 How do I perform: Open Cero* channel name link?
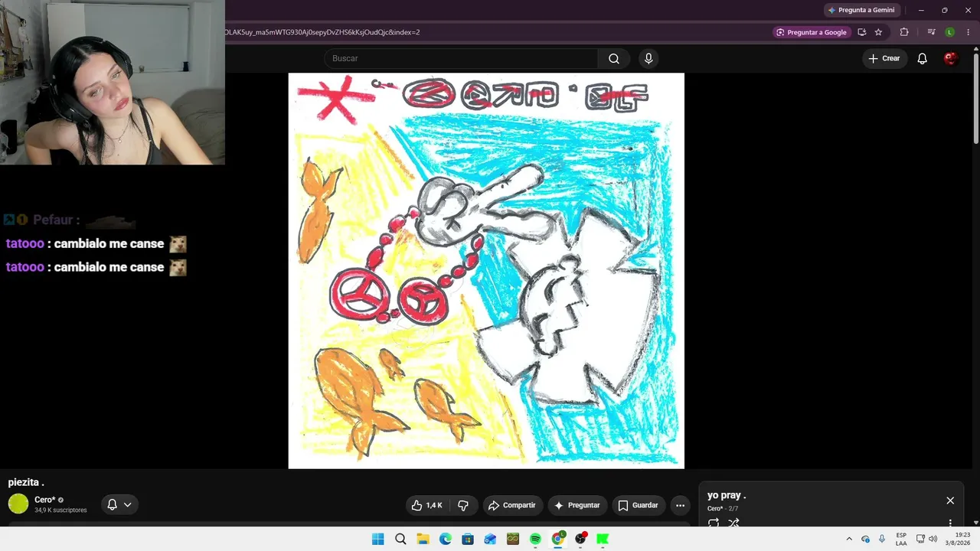tap(44, 500)
